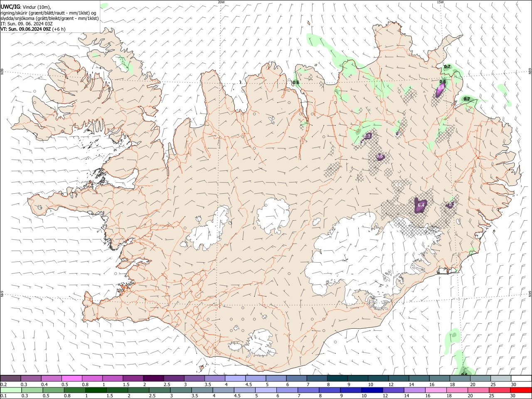Click the '4.5' number label under the lower legend

[x=237, y=396]
